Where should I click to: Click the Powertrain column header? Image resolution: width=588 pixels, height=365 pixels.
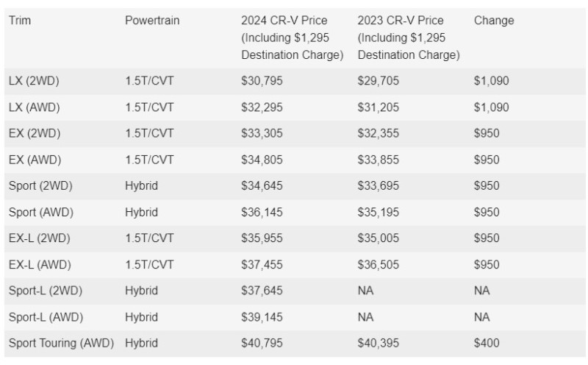(x=152, y=21)
